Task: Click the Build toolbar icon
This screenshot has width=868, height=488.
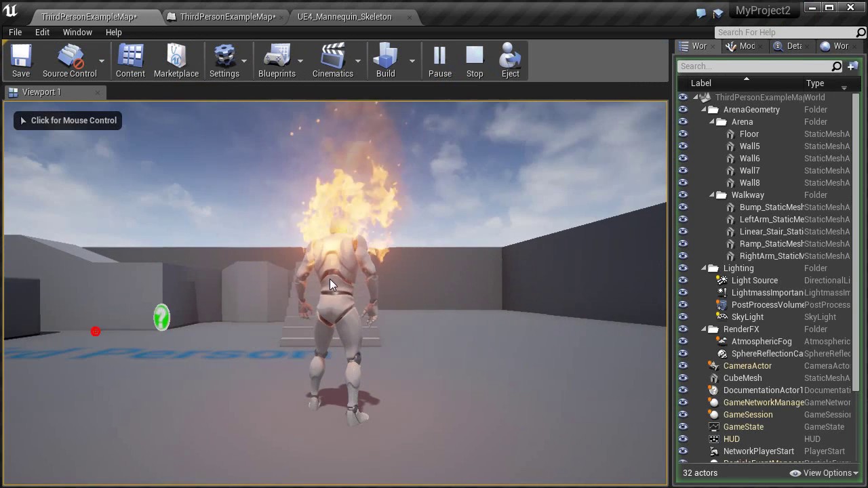Action: tap(385, 61)
